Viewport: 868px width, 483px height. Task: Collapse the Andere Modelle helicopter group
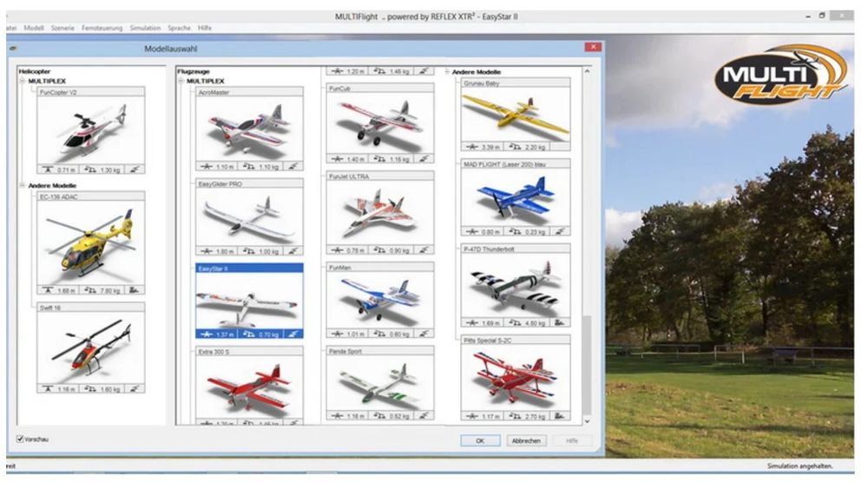point(21,186)
